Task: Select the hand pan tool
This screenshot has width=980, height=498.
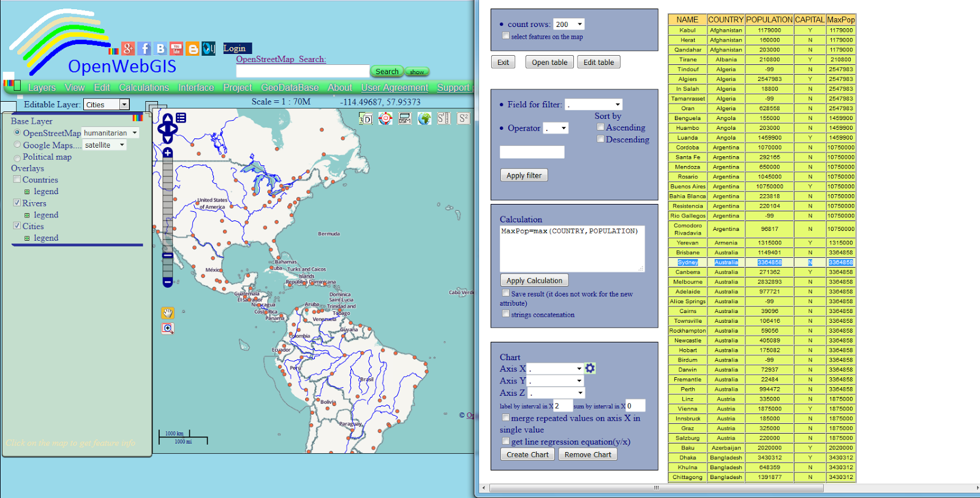Action: tap(168, 313)
